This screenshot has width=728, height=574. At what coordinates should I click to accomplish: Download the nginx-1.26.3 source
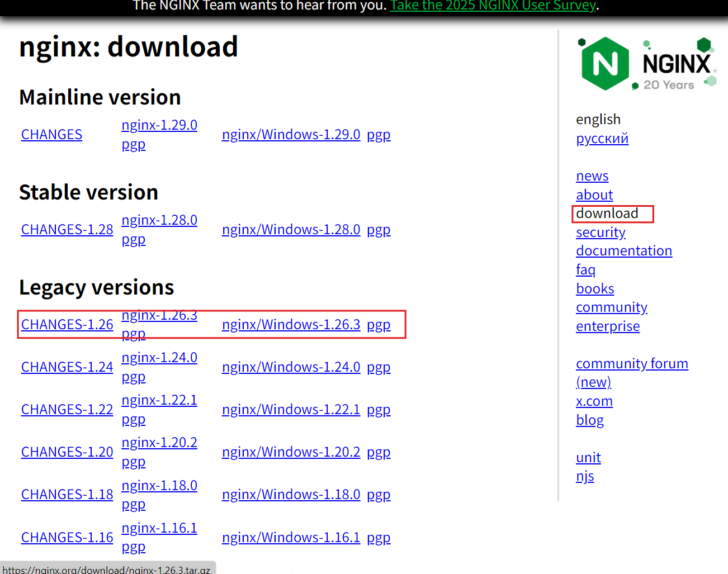[x=159, y=315]
